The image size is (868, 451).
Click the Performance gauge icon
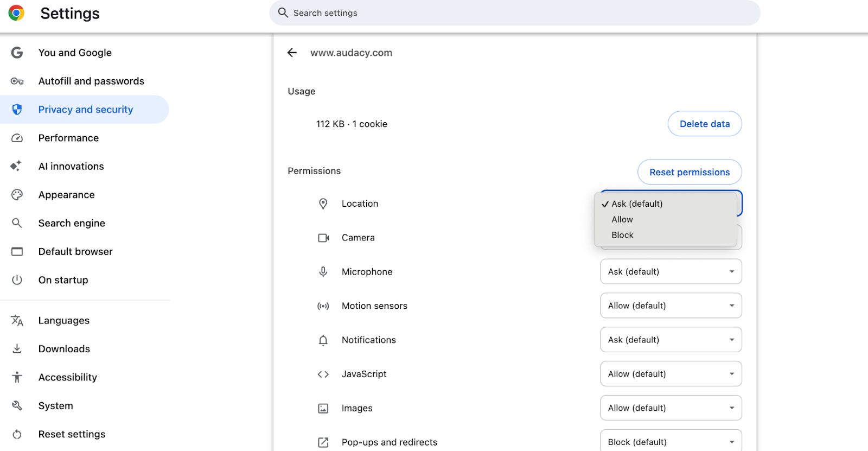click(17, 138)
